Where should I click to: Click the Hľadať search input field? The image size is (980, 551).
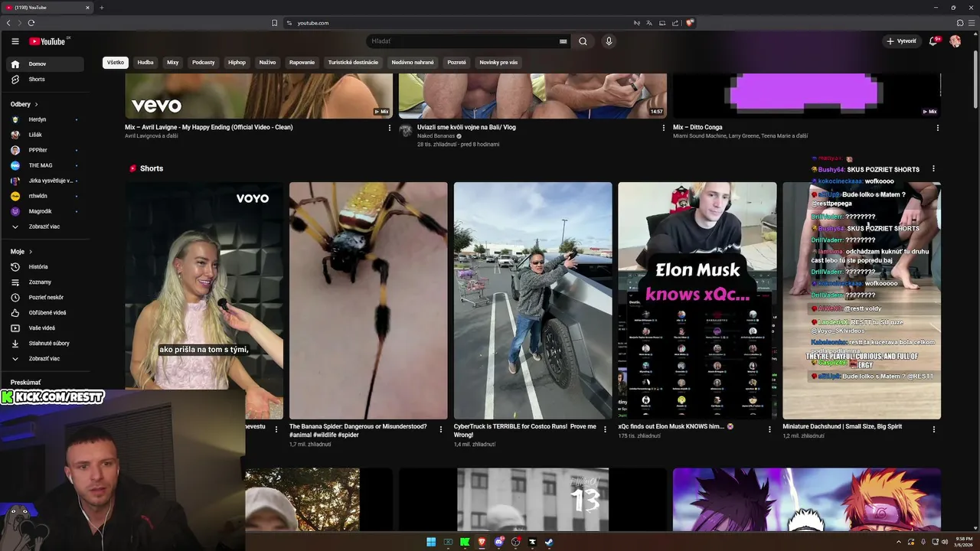(x=462, y=41)
